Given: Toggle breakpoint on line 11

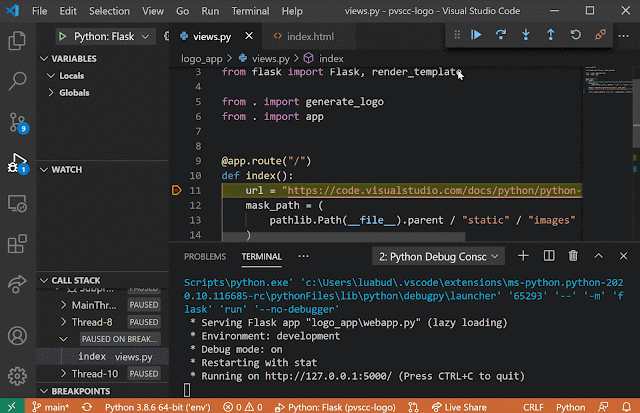Looking at the screenshot, I should pyautogui.click(x=176, y=191).
